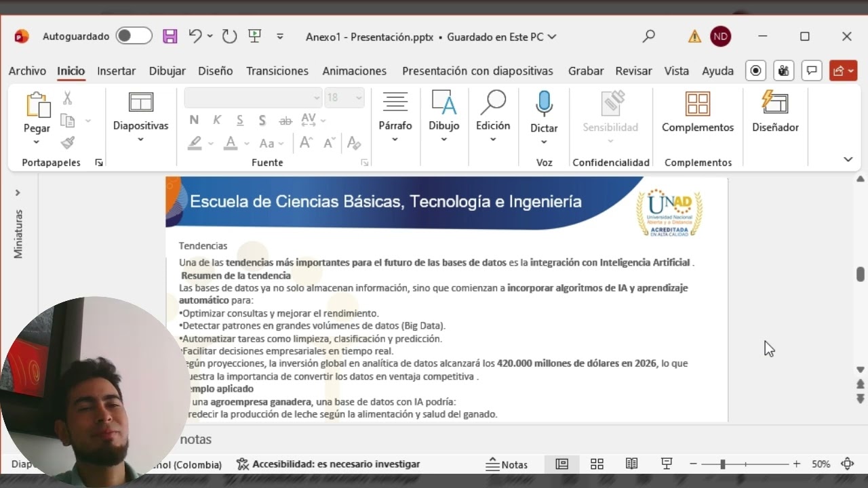The image size is (868, 488).
Task: Toggle Italic (K) formatting
Action: 217,120
